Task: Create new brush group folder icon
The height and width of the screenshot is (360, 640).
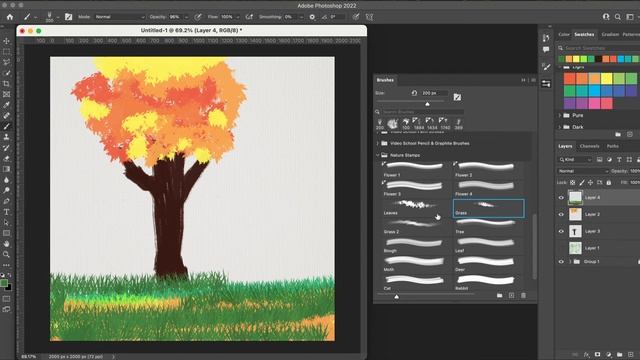Action: pyautogui.click(x=500, y=295)
